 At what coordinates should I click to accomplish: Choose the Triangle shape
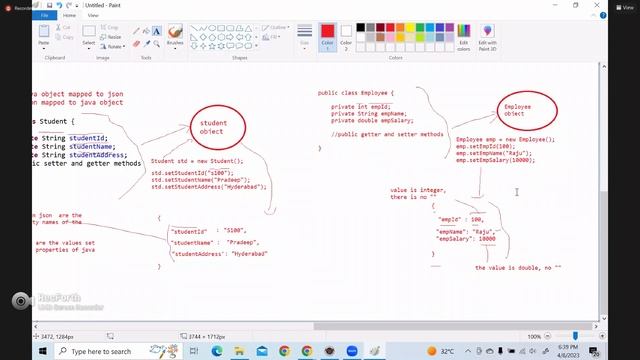tap(248, 28)
